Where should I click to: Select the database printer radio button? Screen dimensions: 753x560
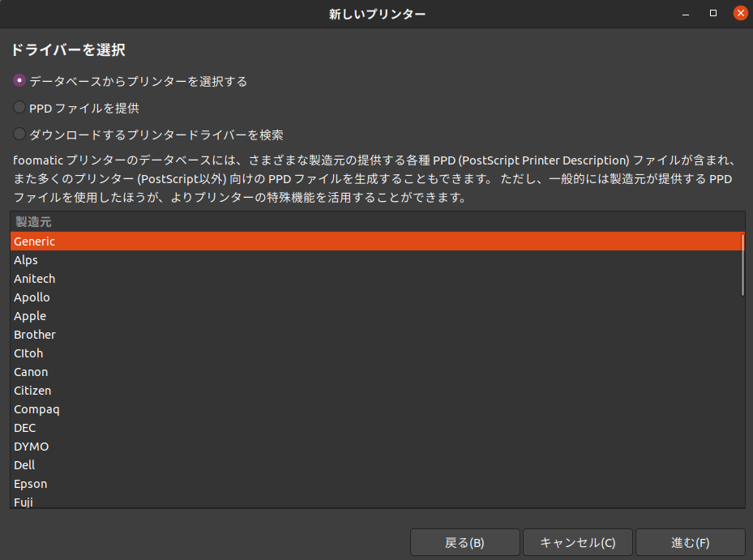(19, 81)
